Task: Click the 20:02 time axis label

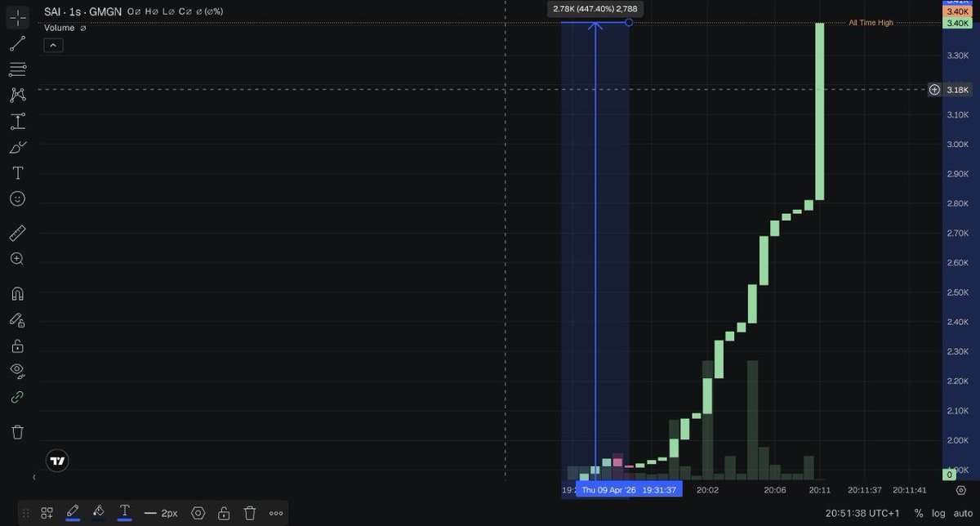Action: [x=707, y=490]
